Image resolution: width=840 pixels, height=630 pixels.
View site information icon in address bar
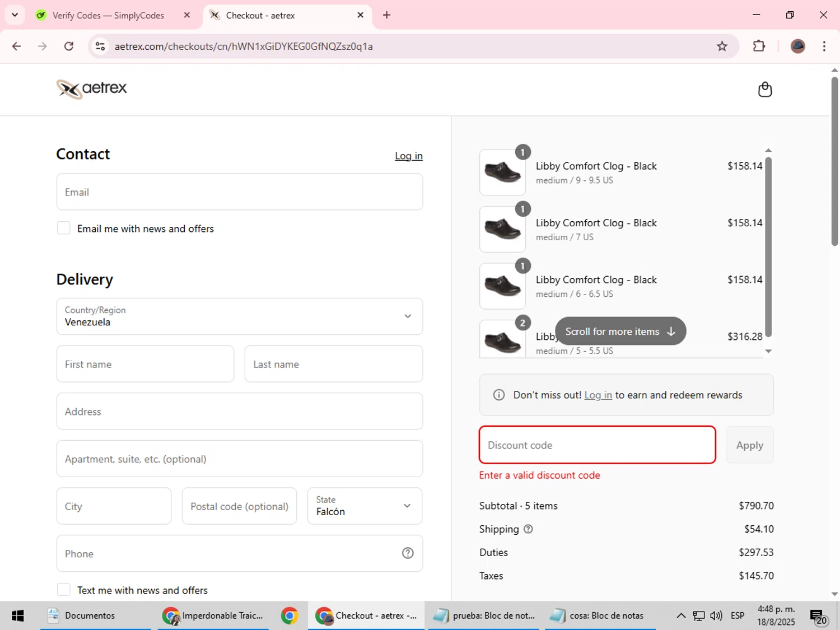(x=100, y=46)
